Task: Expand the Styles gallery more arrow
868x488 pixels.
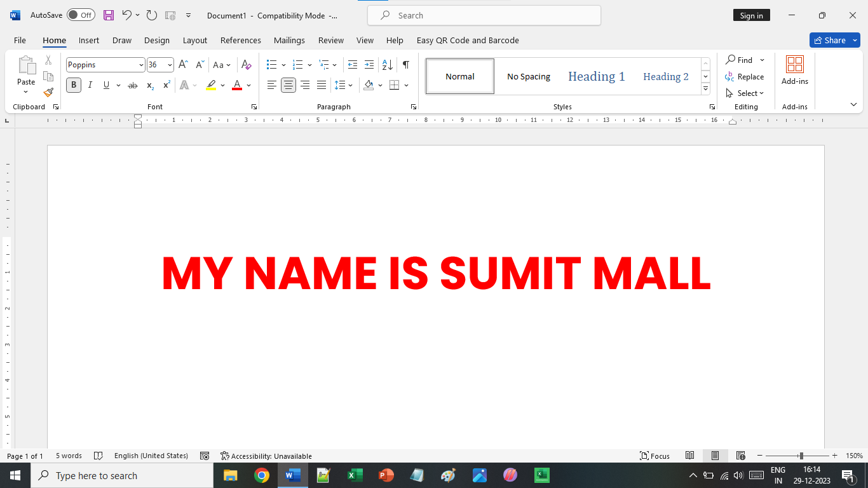Action: [705, 89]
